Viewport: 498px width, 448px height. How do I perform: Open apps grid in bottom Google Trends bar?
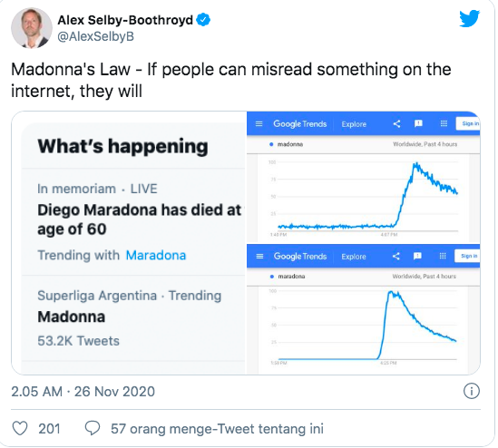pyautogui.click(x=443, y=256)
